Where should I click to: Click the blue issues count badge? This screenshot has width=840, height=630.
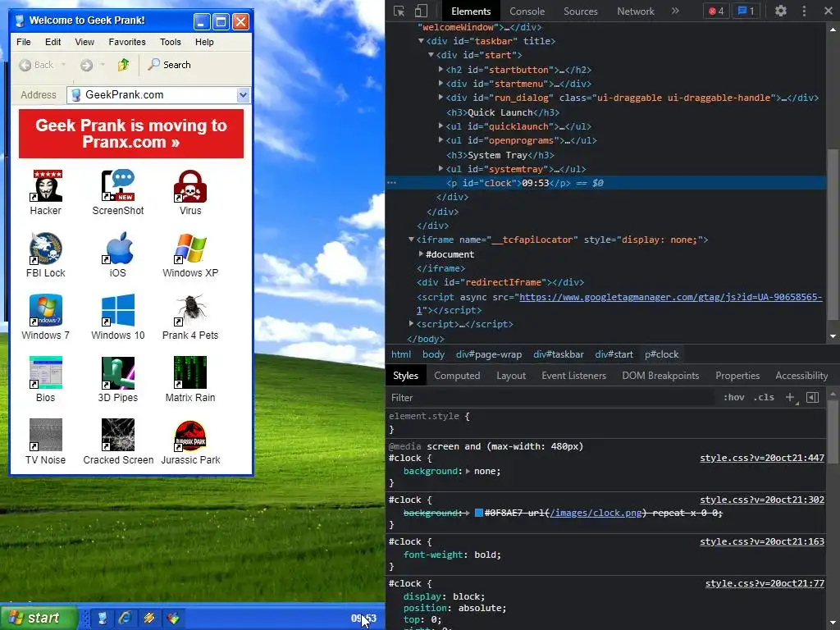(x=746, y=11)
